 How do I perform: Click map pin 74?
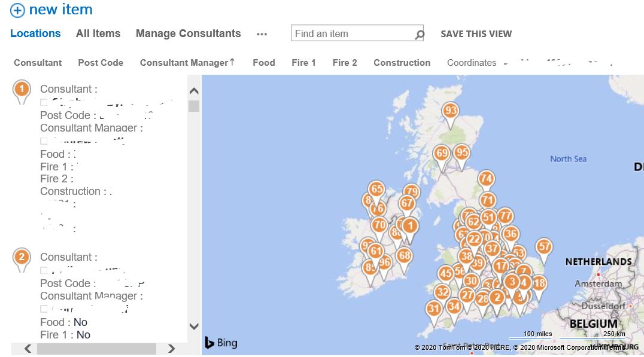point(486,179)
